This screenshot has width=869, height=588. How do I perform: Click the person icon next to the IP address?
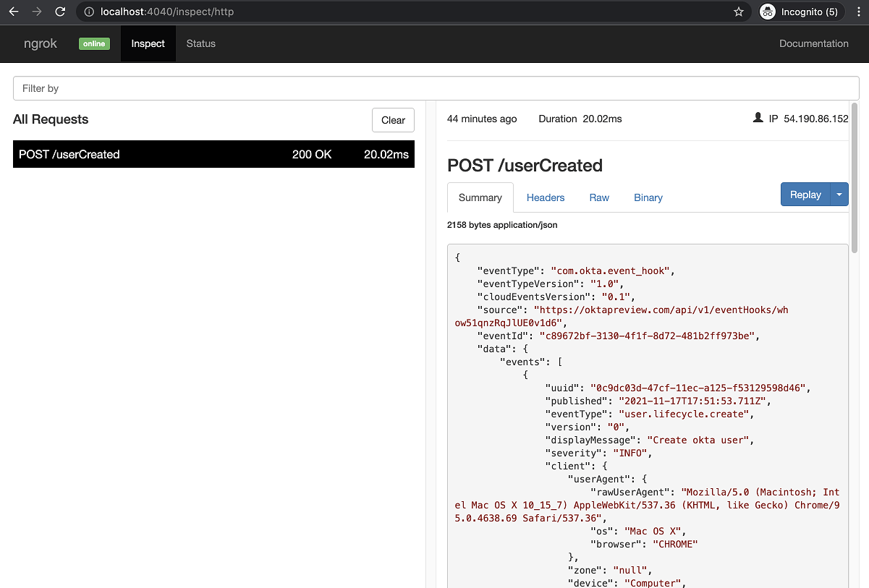point(758,117)
